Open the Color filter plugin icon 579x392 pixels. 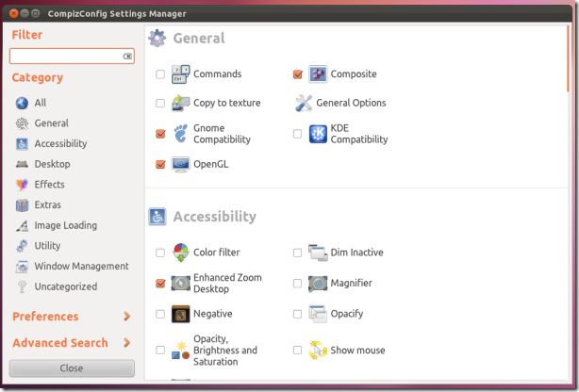coord(180,253)
